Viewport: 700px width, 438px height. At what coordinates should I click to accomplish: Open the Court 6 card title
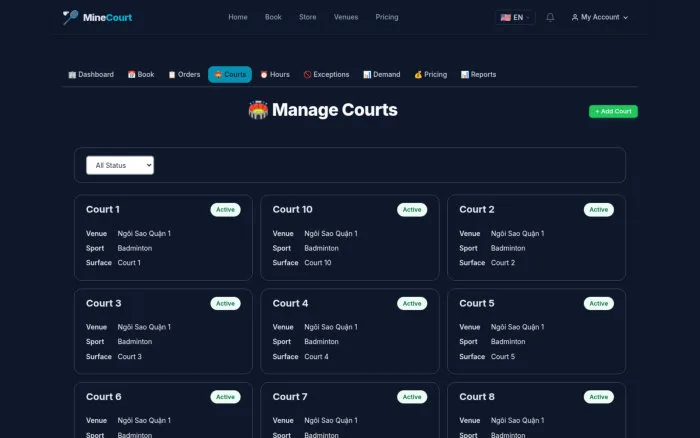coord(104,396)
